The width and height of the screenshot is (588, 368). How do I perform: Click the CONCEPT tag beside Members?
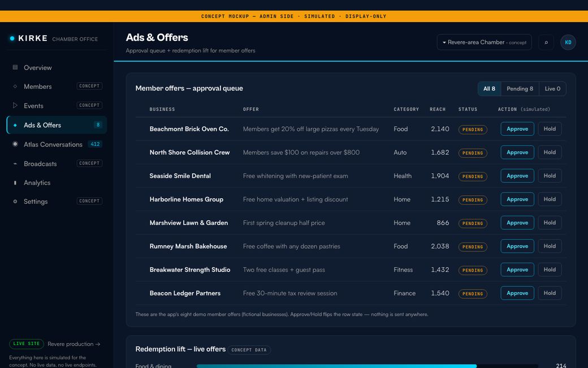(x=89, y=86)
